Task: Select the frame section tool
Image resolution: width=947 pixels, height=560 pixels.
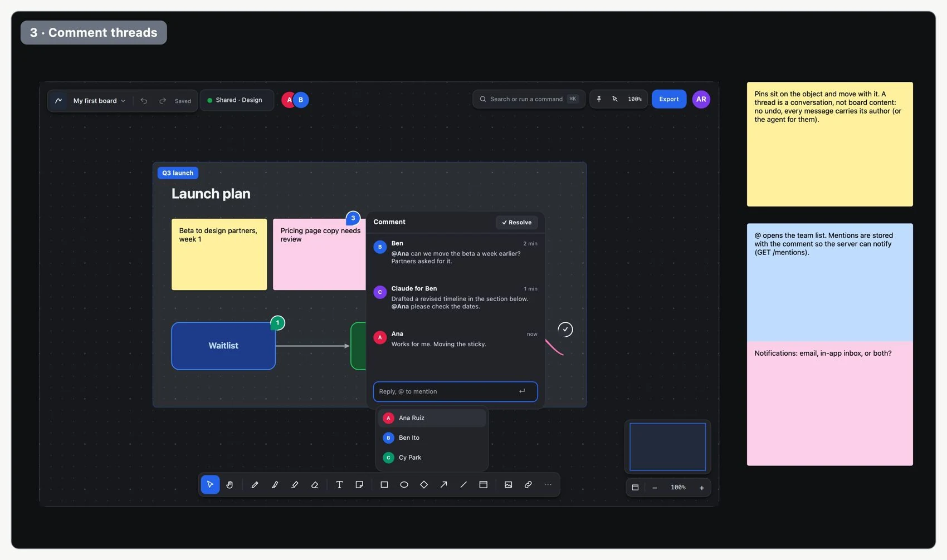Action: click(x=484, y=485)
